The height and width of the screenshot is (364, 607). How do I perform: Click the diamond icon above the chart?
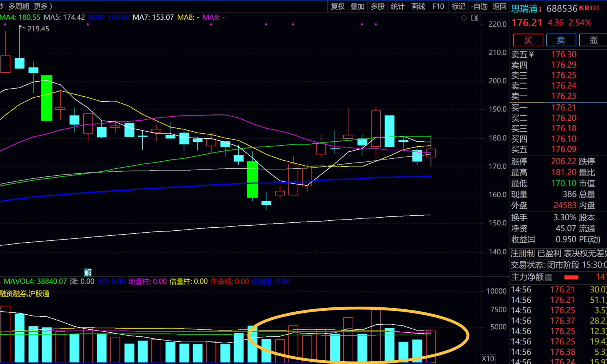[464, 18]
